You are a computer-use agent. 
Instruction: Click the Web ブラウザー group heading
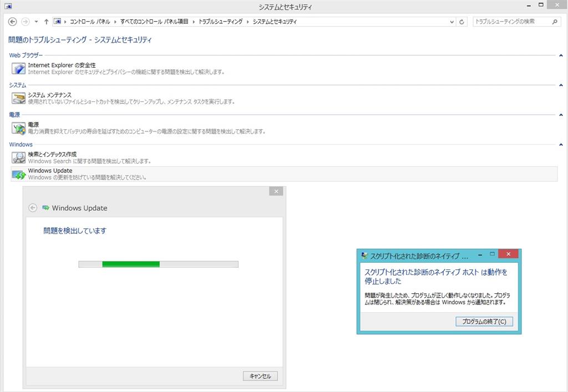click(x=26, y=55)
